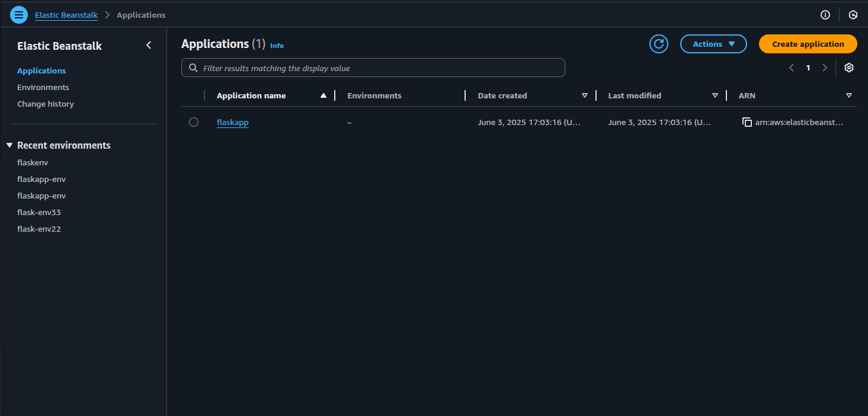Open Environments in the sidebar
The width and height of the screenshot is (868, 416).
43,87
